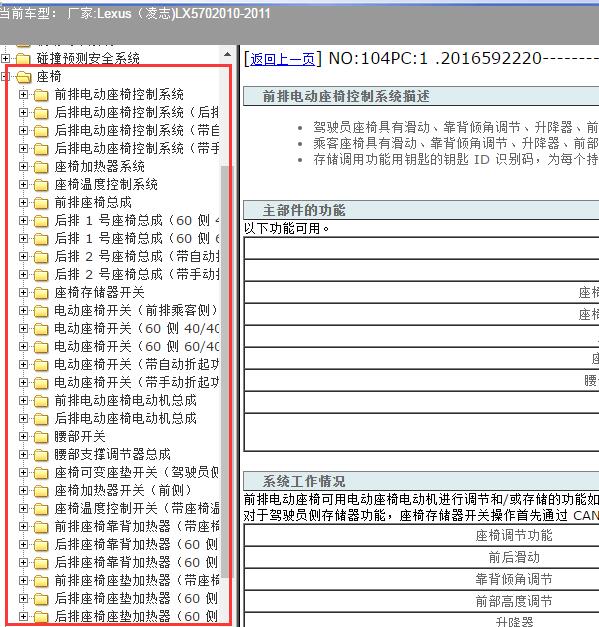Select folder icon of 后排 1 号座椅总成（60 侧 4

click(x=41, y=221)
